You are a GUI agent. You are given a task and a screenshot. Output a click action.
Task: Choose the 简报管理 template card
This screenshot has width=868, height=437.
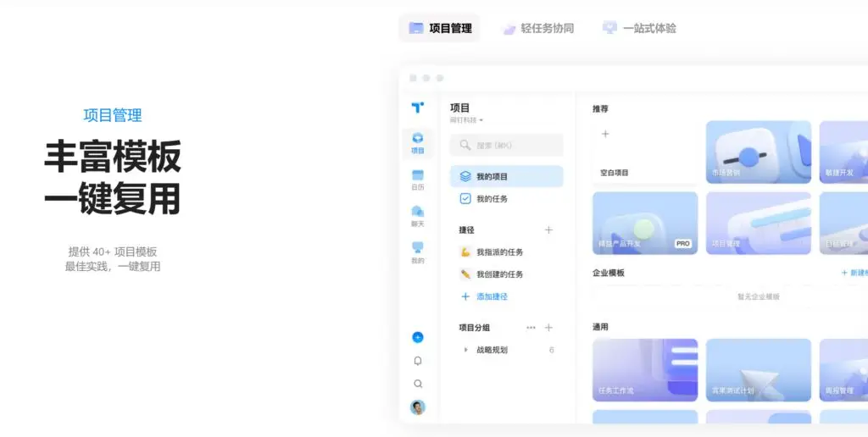tap(843, 370)
